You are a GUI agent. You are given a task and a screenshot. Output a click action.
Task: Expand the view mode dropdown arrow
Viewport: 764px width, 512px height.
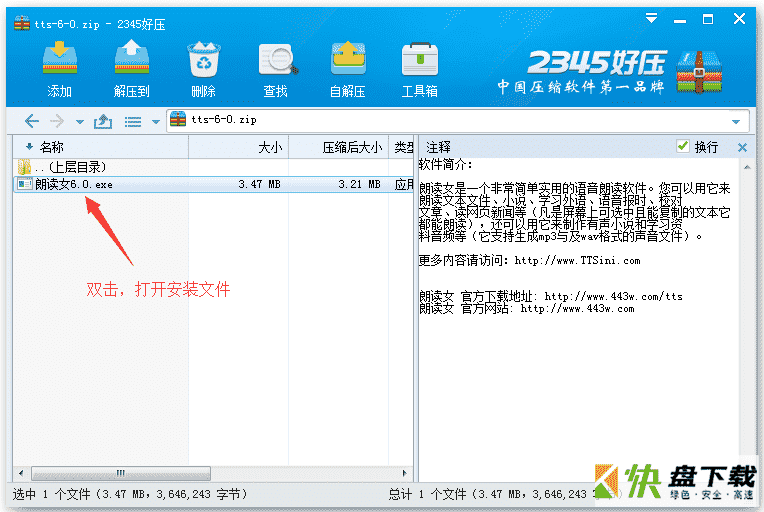point(156,122)
